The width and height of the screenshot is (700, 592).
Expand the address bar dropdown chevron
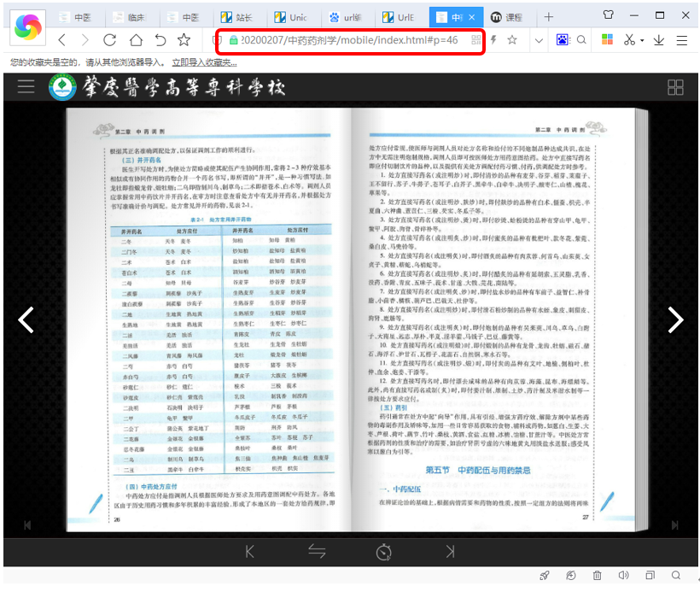539,41
